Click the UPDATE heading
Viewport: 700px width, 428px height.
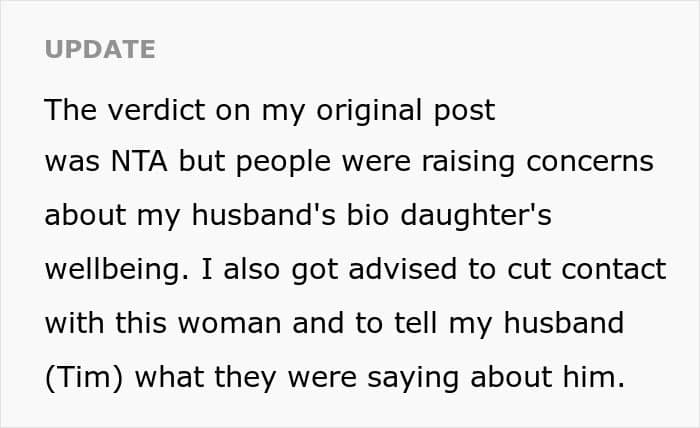click(x=99, y=49)
